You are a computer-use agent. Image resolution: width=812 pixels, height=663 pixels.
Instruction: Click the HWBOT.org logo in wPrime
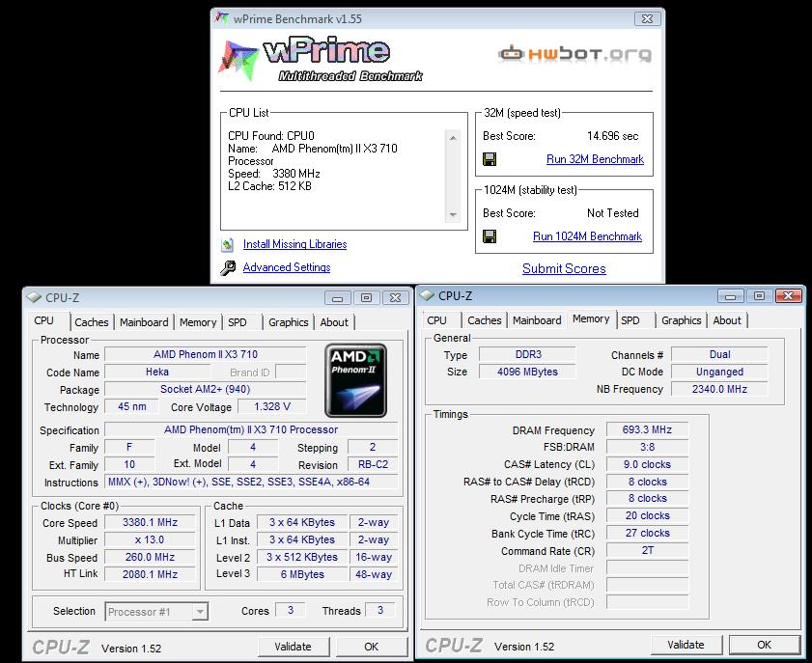(x=574, y=53)
